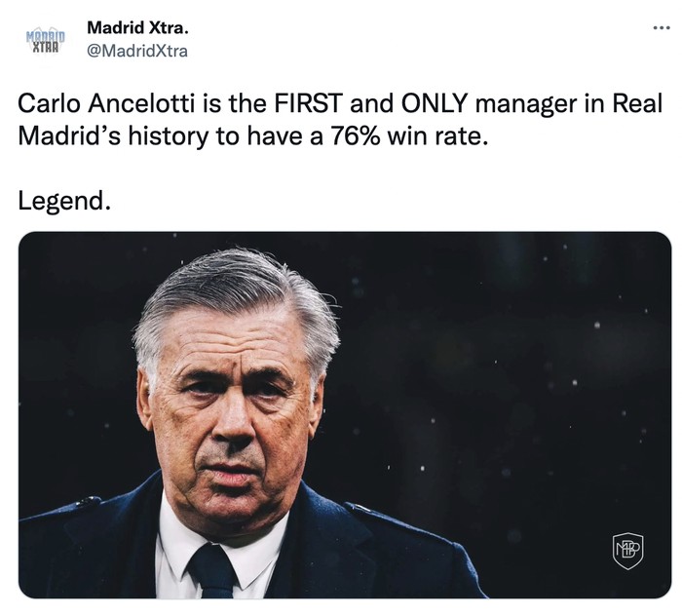Open the @MadridXtra handle link
Screen dimensions: 682x616
click(x=137, y=51)
